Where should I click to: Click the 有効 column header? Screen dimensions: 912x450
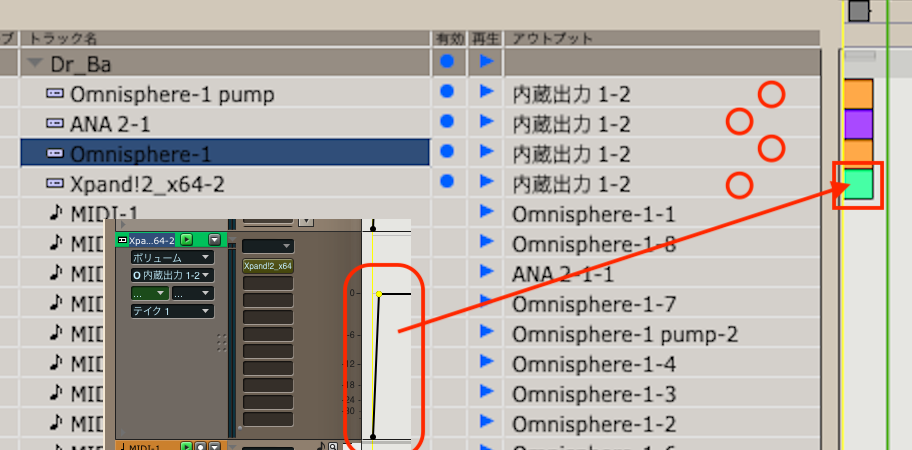tap(450, 39)
